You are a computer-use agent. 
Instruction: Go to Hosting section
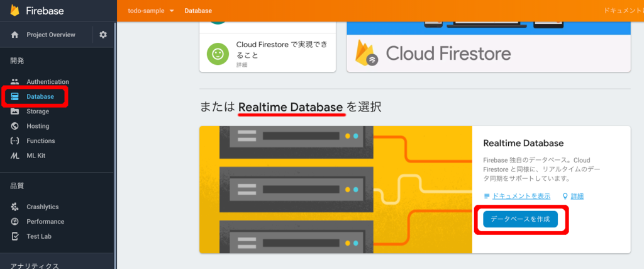tap(38, 126)
